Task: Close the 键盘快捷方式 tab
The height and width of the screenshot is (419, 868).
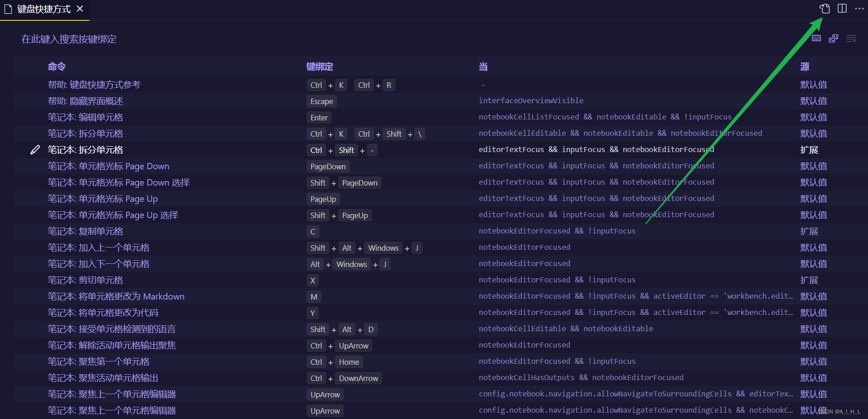Action: pyautogui.click(x=80, y=9)
